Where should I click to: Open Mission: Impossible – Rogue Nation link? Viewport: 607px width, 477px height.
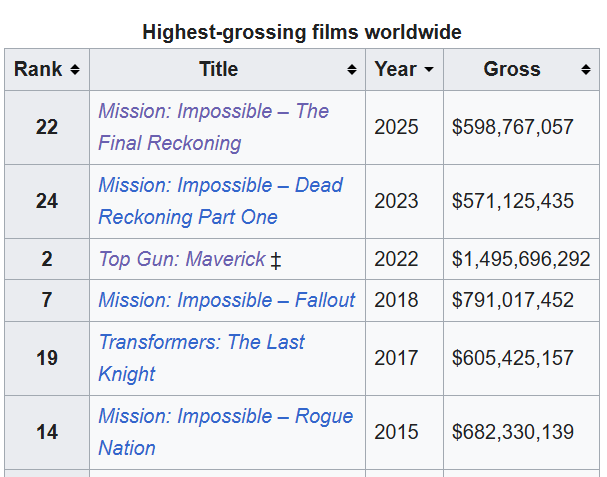(x=225, y=432)
